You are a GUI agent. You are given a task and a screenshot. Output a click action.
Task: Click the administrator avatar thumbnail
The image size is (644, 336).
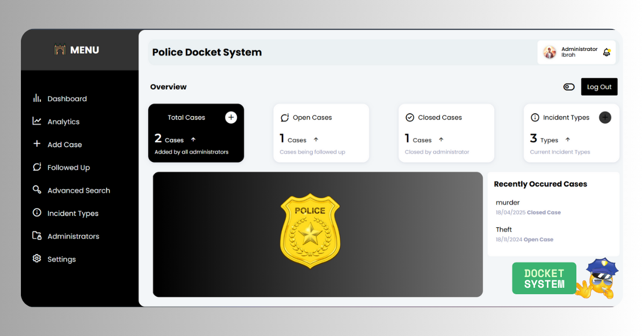point(550,52)
